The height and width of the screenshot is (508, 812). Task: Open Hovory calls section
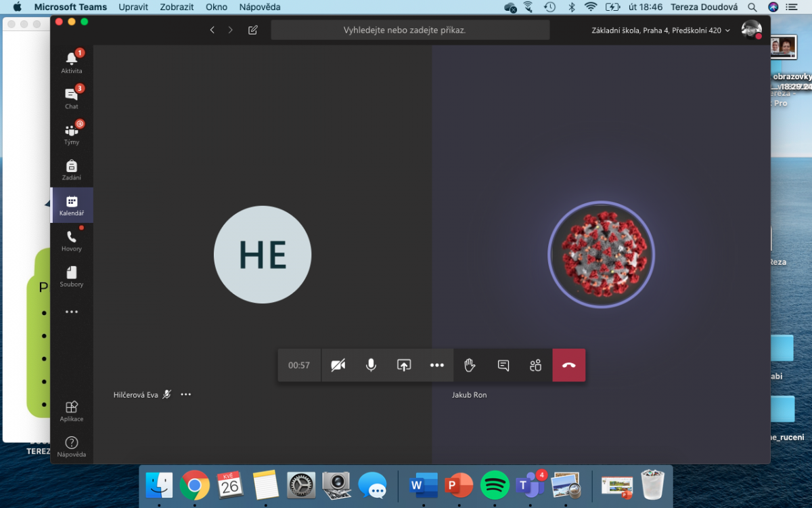pos(72,240)
